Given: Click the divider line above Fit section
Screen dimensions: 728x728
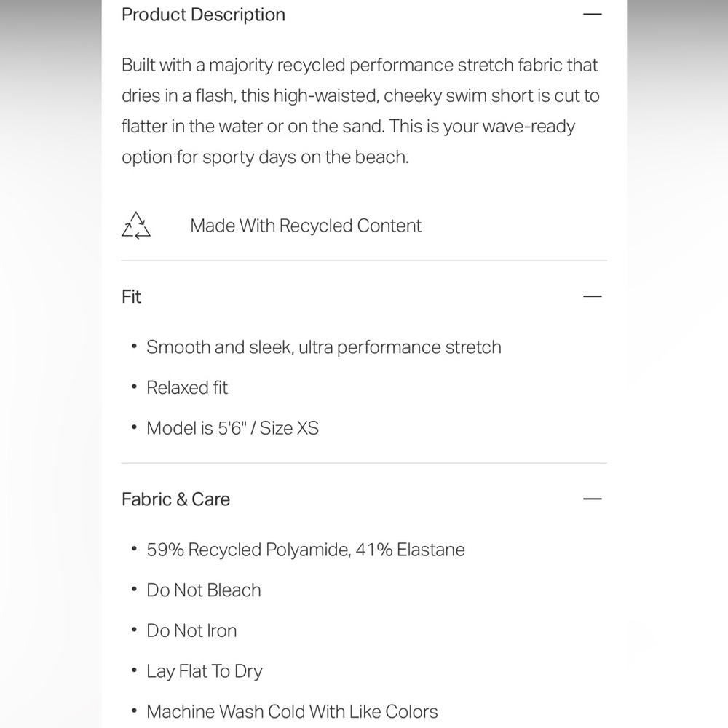Looking at the screenshot, I should tap(364, 261).
